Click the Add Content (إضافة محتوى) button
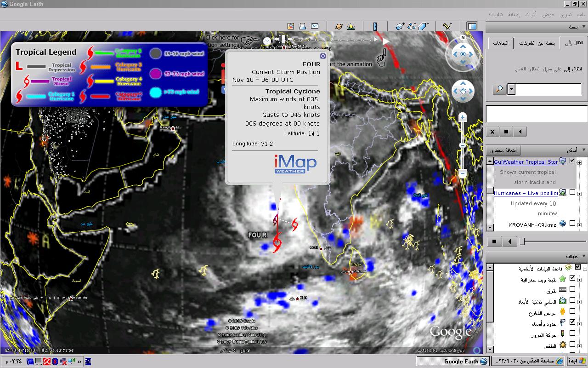Viewport: 588px width, 368px height. tap(504, 150)
